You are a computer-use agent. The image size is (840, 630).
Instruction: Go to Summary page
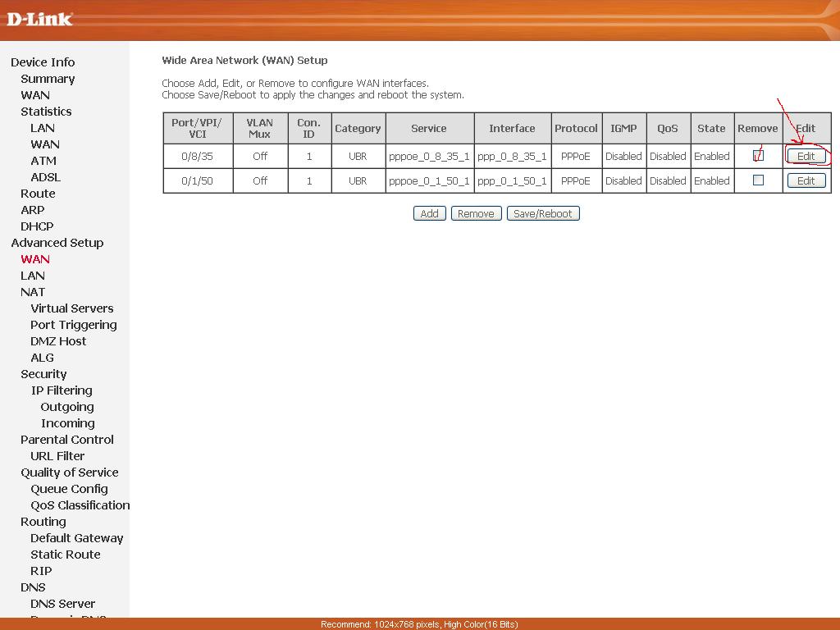click(48, 79)
